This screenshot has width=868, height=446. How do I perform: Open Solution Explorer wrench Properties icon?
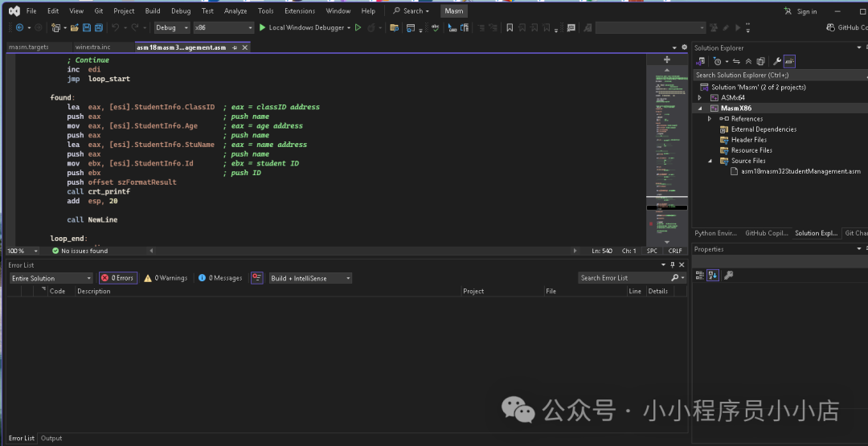(777, 61)
